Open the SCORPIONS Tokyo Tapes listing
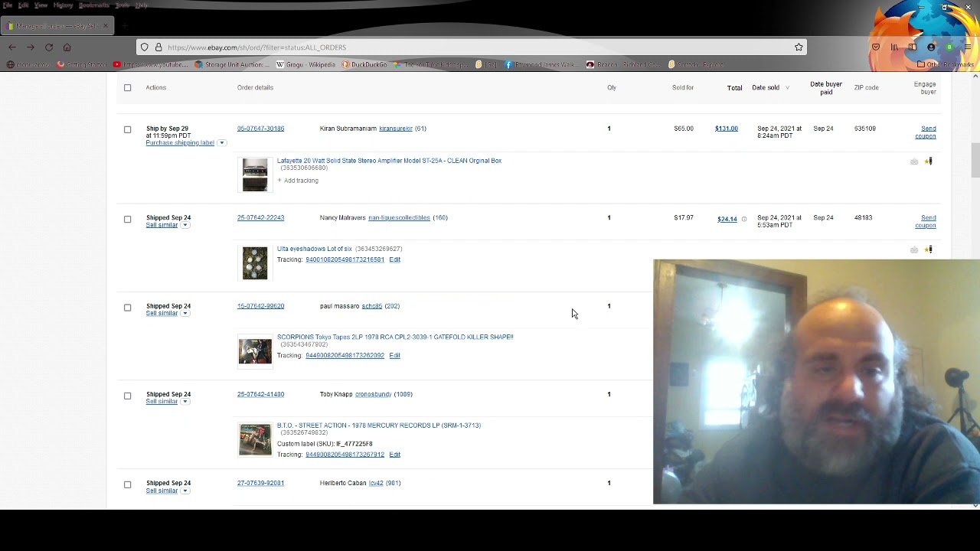Image resolution: width=980 pixels, height=551 pixels. 395,337
